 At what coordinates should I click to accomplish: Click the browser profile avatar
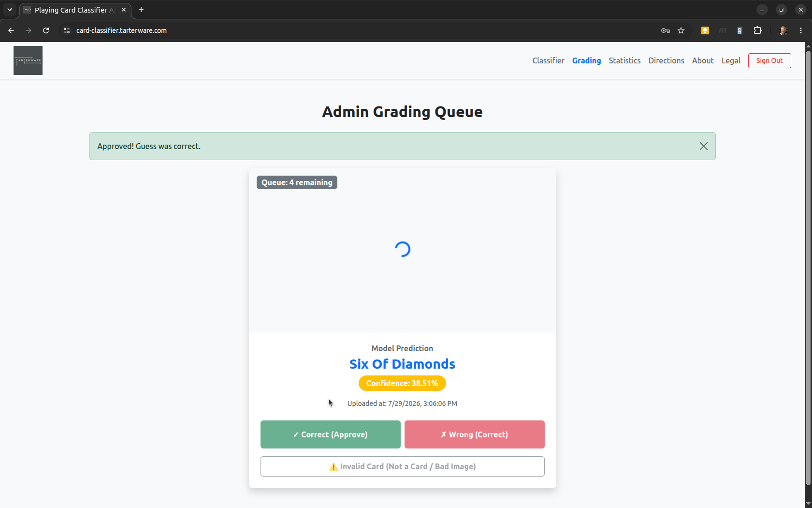click(783, 30)
